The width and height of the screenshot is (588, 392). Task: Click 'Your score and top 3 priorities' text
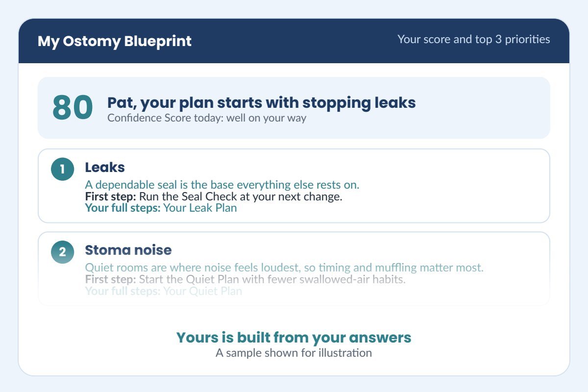pos(474,39)
